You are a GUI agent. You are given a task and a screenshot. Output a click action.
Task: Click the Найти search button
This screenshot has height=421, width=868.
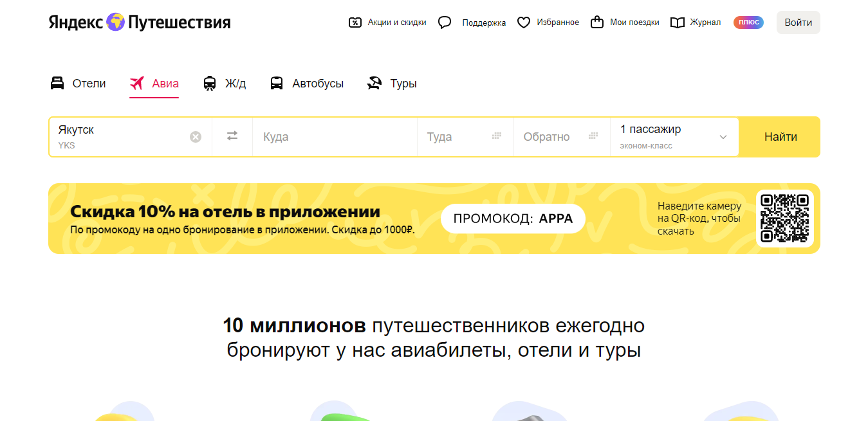point(780,137)
